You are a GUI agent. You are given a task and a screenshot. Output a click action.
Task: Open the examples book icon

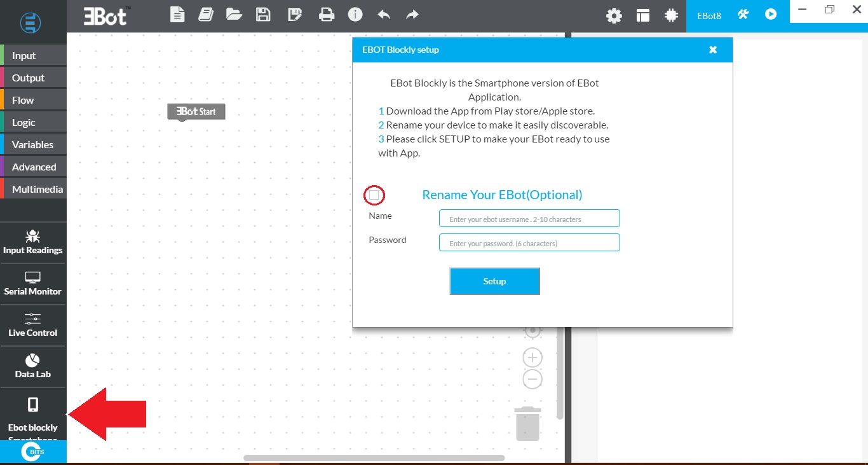(205, 14)
